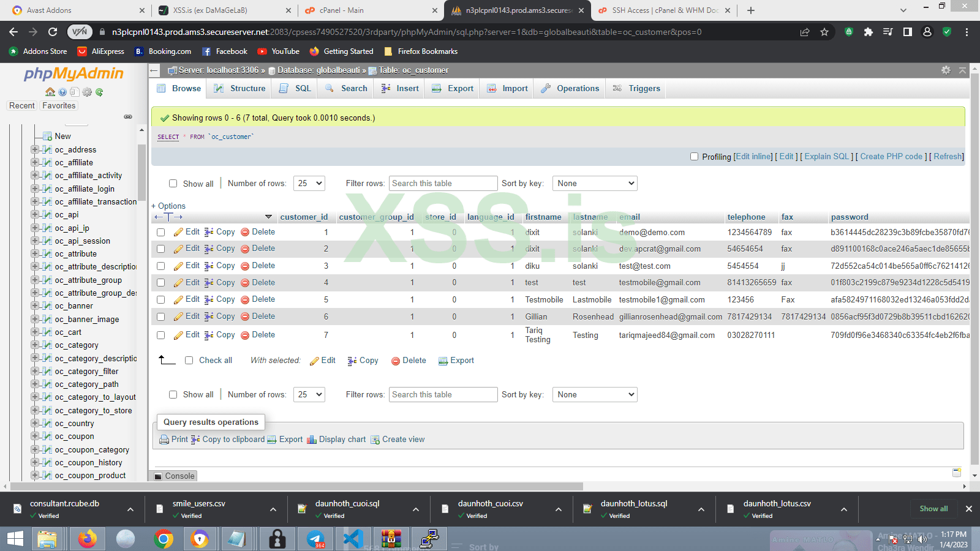Click the browser address bar URL
The height and width of the screenshot is (551, 980).
coord(407,32)
